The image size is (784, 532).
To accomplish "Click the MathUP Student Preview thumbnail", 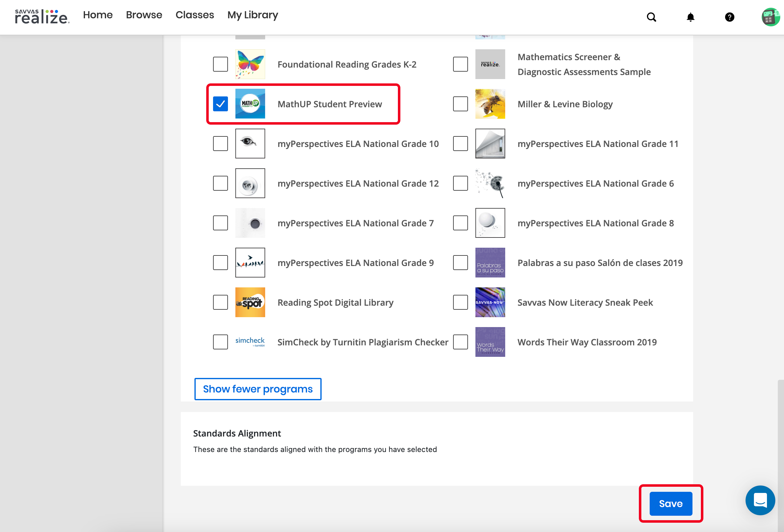I will [x=250, y=104].
